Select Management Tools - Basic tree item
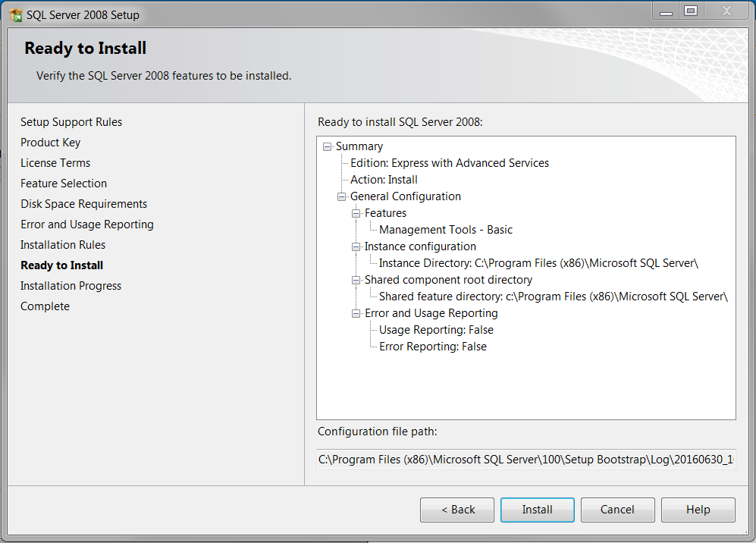Screen dimensions: 756x543 (446, 230)
